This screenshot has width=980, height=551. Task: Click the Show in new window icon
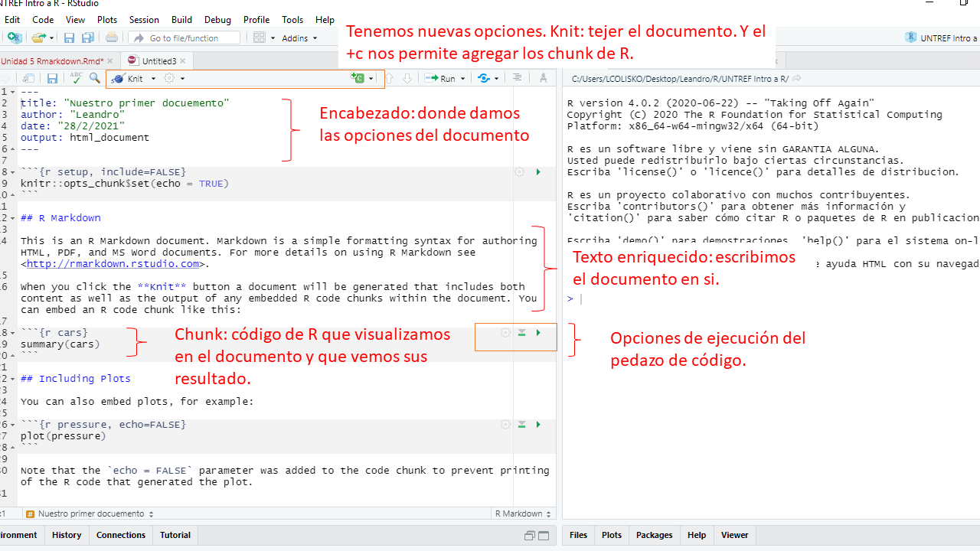point(28,78)
